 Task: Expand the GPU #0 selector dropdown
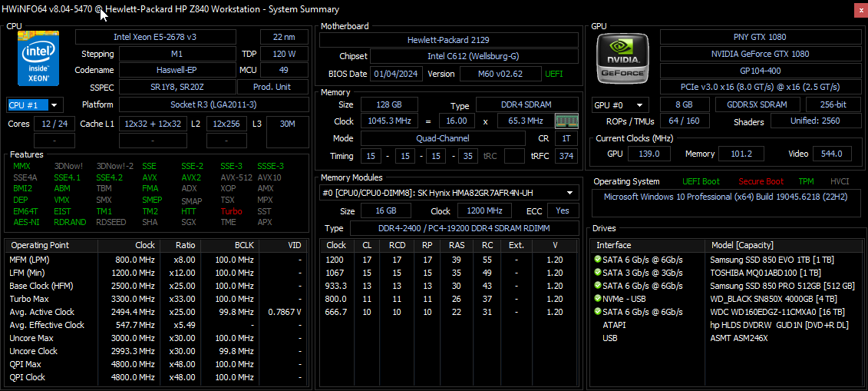tap(619, 105)
